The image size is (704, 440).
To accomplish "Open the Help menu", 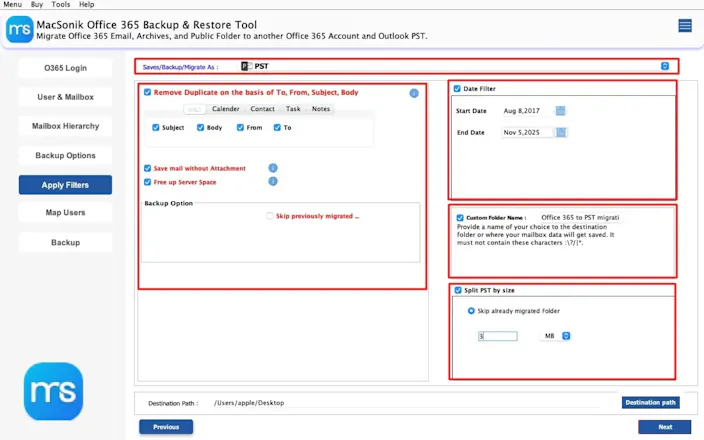I will [x=87, y=4].
